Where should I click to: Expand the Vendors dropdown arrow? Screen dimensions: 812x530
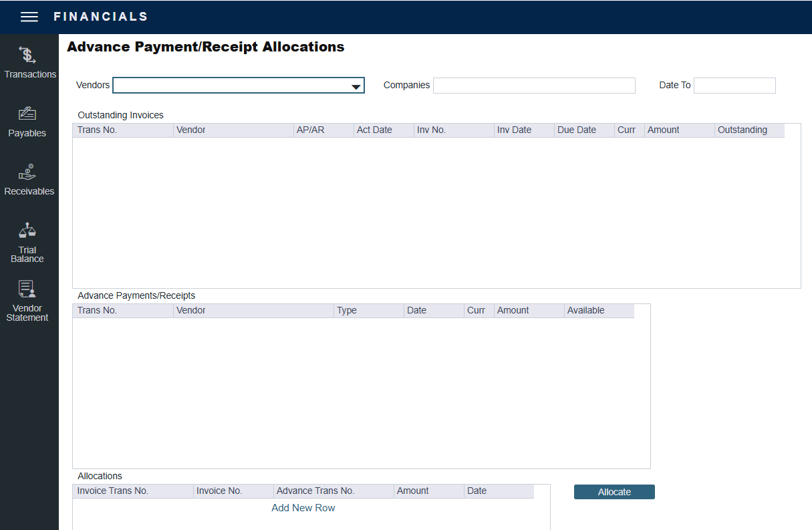pos(356,86)
